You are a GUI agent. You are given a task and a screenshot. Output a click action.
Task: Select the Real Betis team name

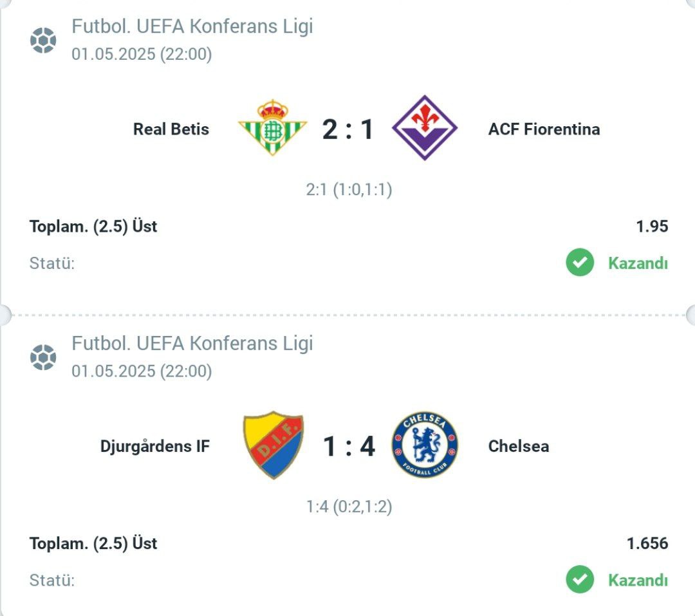(x=171, y=129)
